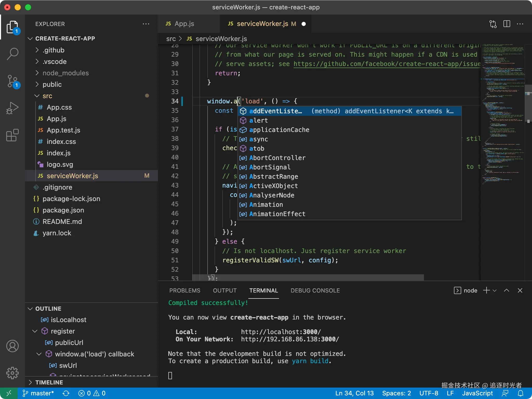Open the Search view in activity bar

(x=12, y=54)
